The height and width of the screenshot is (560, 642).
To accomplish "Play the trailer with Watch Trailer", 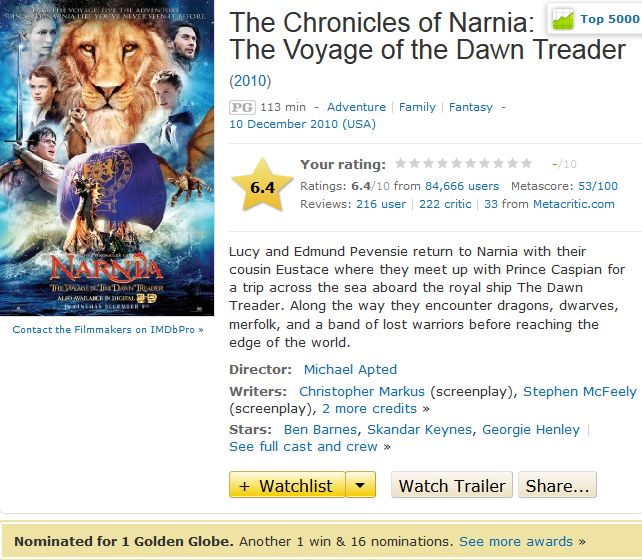I will pyautogui.click(x=452, y=486).
